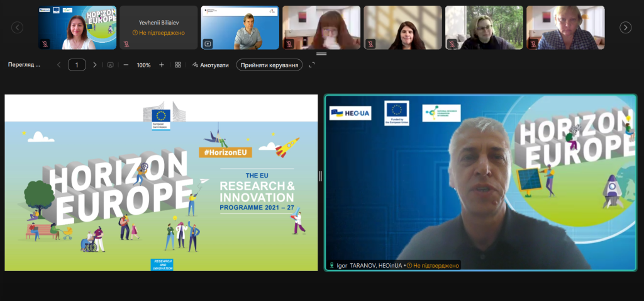The width and height of the screenshot is (644, 301).
Task: Click the slide number field showing 1
Action: click(x=77, y=65)
